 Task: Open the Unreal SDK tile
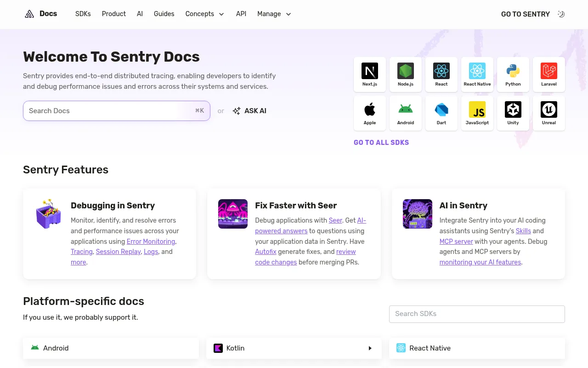pyautogui.click(x=549, y=113)
